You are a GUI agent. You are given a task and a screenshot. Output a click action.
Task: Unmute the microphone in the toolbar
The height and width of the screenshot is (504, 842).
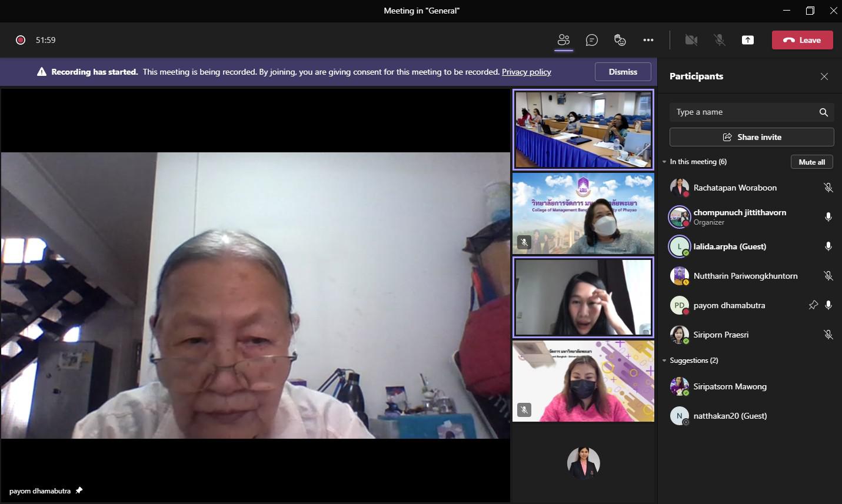(719, 40)
